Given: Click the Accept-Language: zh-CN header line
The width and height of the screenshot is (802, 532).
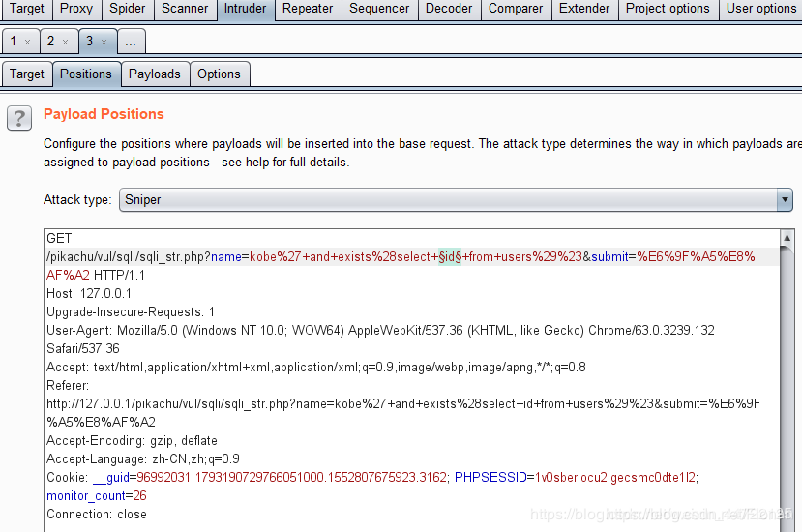Looking at the screenshot, I should (x=143, y=459).
